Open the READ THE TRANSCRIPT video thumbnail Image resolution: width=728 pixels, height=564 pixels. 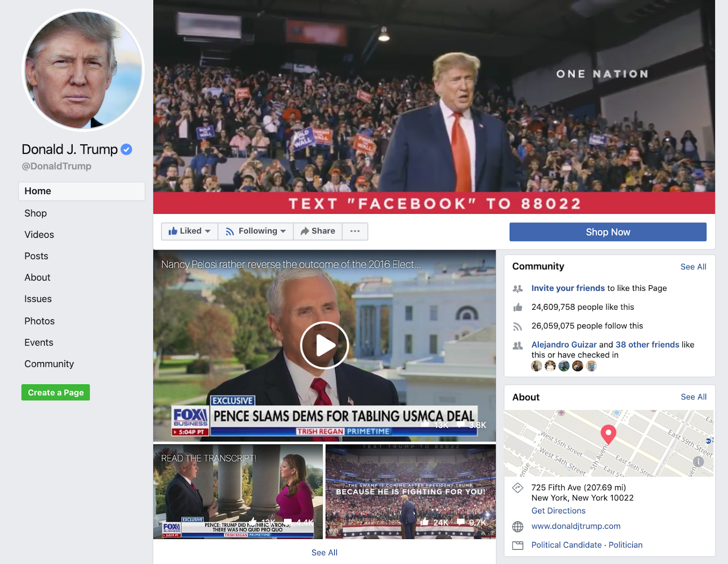(x=238, y=492)
